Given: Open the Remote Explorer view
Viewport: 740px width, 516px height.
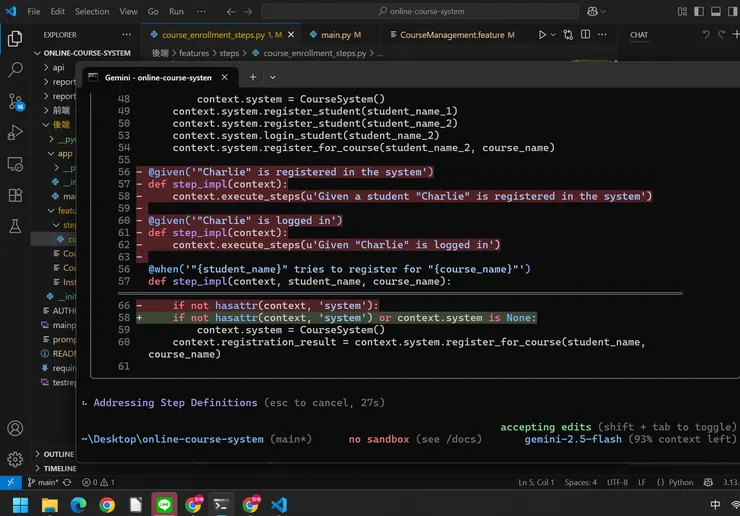Looking at the screenshot, I should (15, 164).
